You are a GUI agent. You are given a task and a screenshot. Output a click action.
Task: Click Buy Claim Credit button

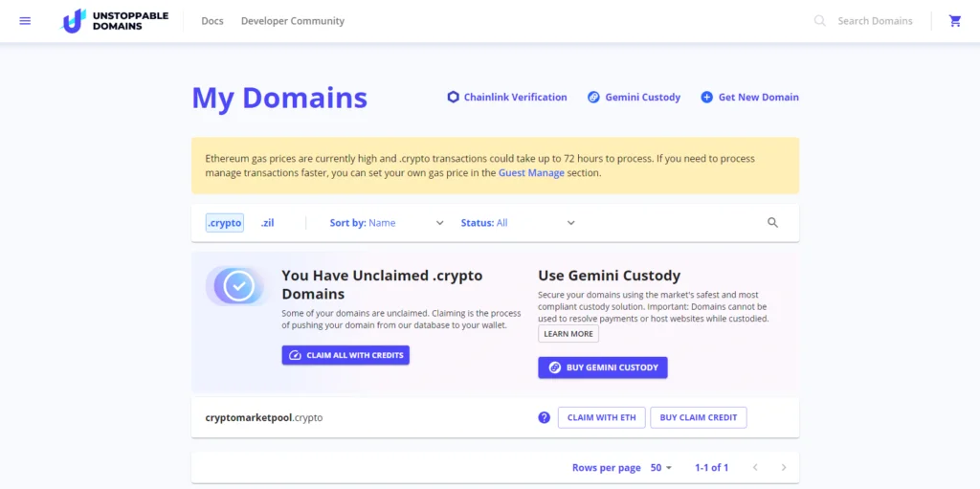[x=698, y=417]
